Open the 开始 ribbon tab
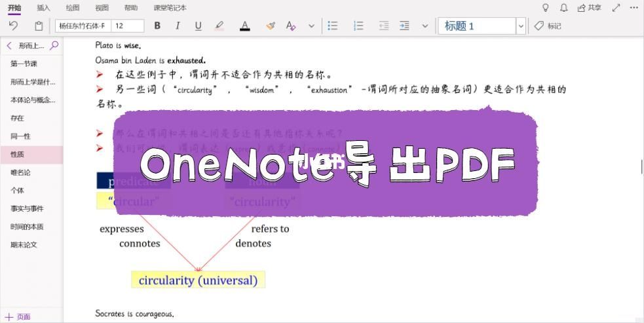 14,8
